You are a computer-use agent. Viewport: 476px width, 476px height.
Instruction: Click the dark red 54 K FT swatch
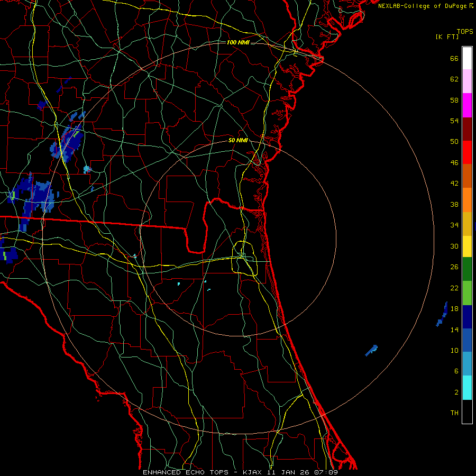(x=467, y=129)
